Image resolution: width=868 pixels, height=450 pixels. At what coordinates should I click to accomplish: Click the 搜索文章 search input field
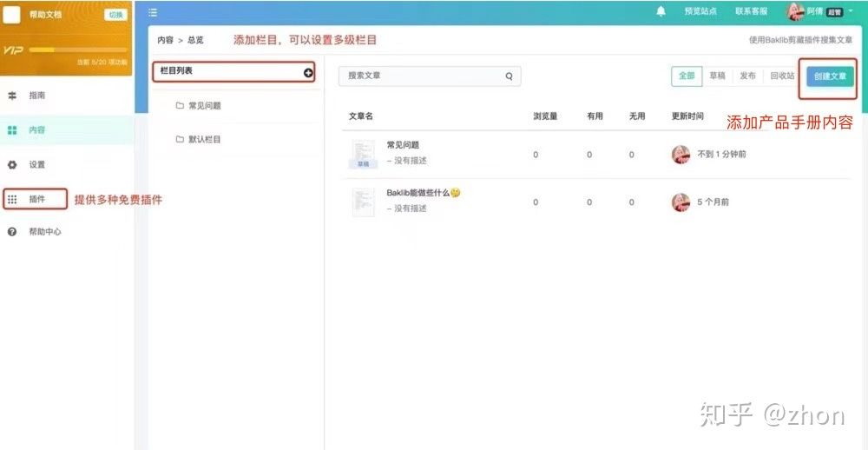click(x=421, y=76)
